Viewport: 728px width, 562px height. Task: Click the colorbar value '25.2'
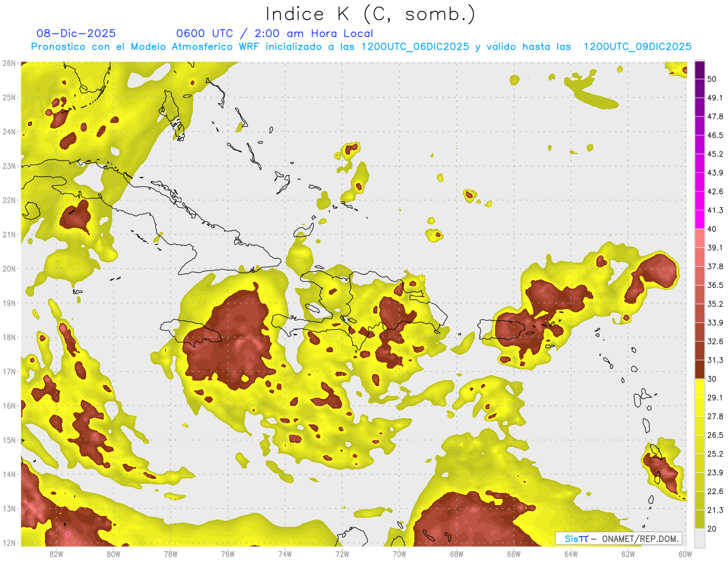click(715, 454)
